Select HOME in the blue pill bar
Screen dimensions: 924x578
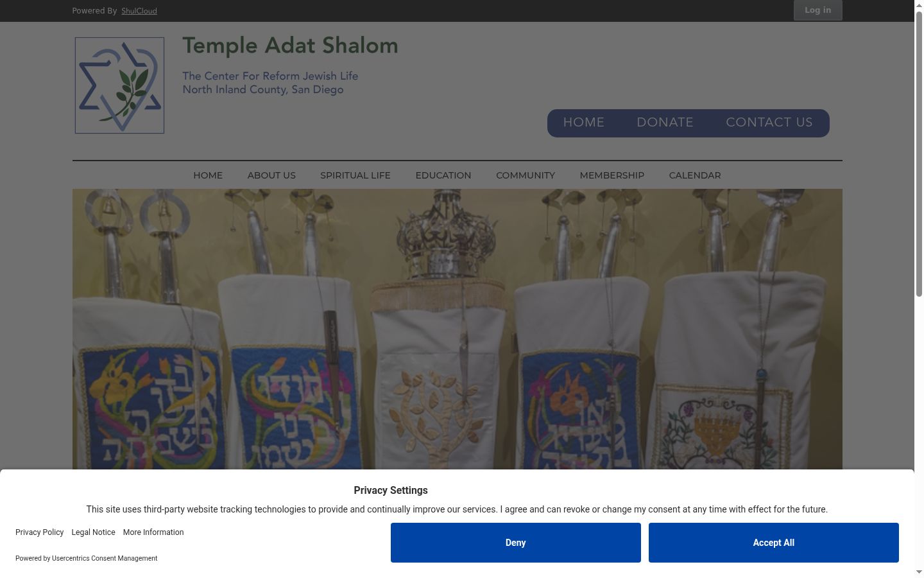point(584,123)
